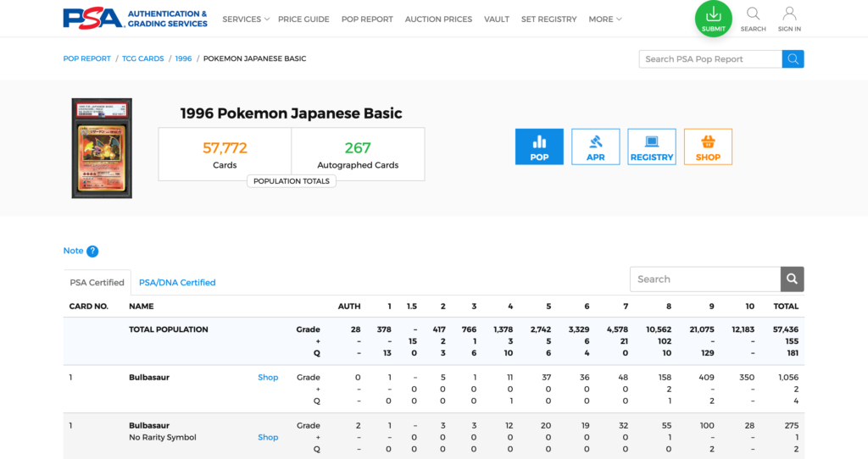
Task: Click the PSA logo
Action: pyautogui.click(x=135, y=19)
